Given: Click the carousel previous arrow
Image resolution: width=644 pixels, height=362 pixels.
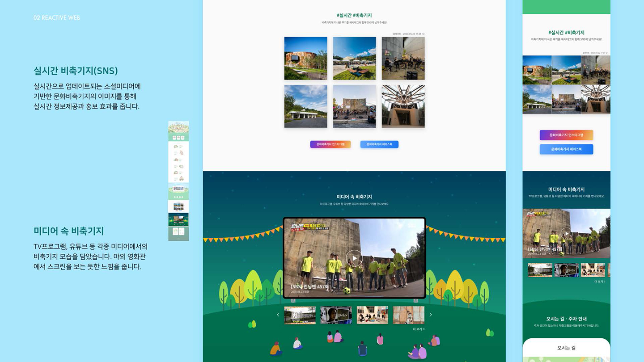Looking at the screenshot, I should coord(278,315).
